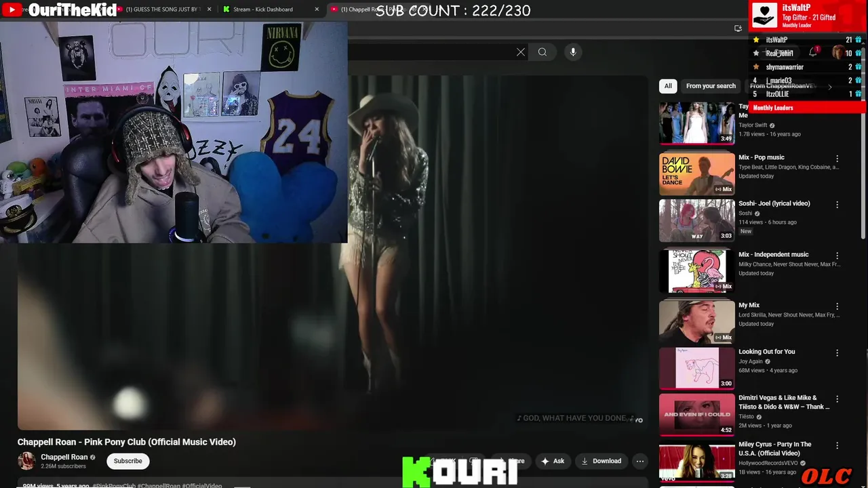
Task: Click the HollywoodRecordsVEVO channel name
Action: [768, 464]
